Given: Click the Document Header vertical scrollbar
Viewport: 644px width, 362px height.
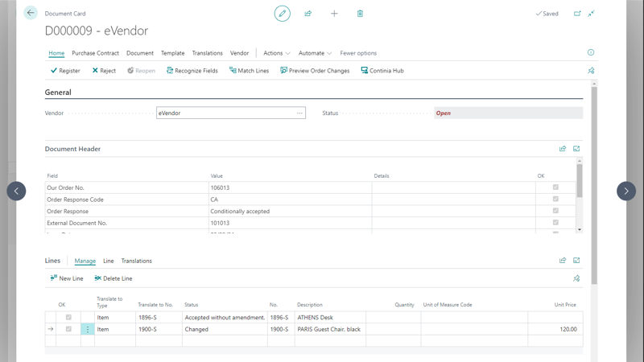Looking at the screenshot, I should 579,181.
